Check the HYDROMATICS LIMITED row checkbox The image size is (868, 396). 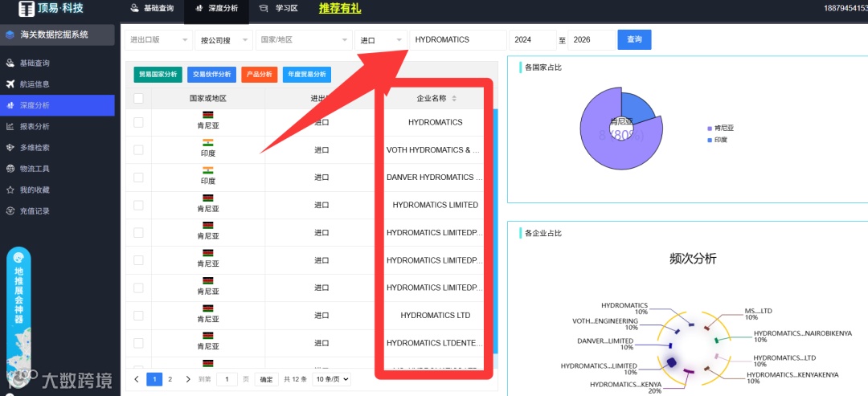click(x=138, y=205)
